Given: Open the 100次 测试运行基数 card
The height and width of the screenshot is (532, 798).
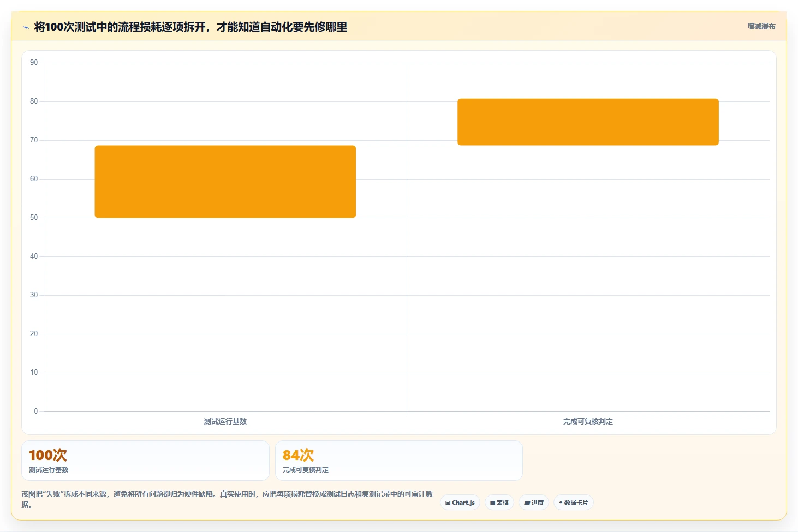Looking at the screenshot, I should 145,461.
